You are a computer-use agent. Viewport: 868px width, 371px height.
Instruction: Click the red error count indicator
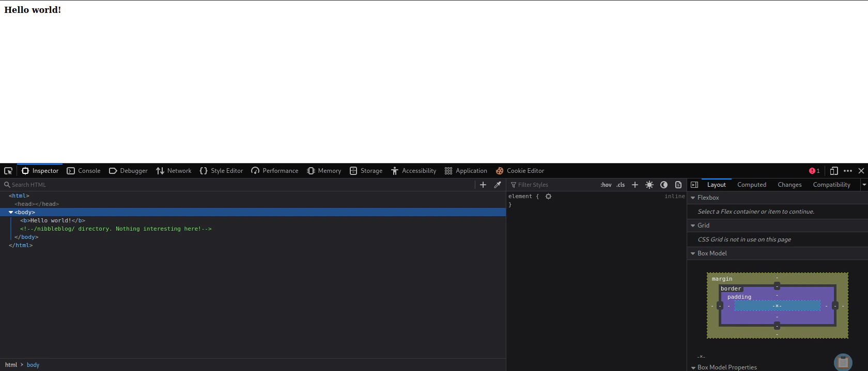pos(814,171)
